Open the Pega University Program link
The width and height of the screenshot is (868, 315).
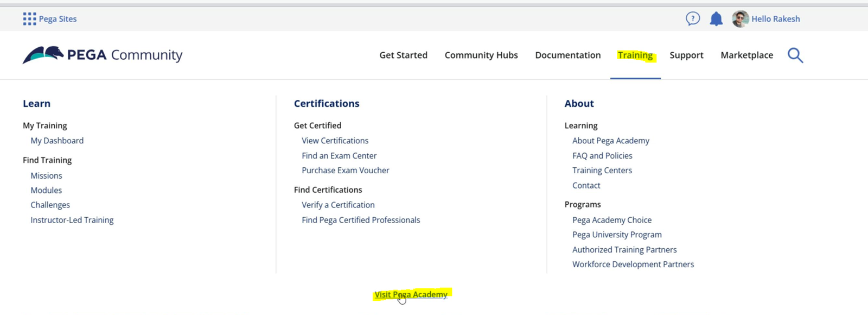click(617, 235)
